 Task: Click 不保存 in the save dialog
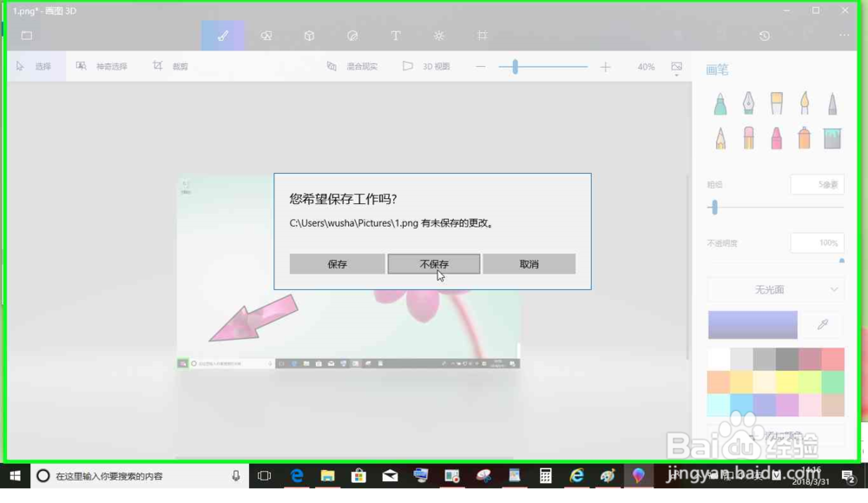434,263
